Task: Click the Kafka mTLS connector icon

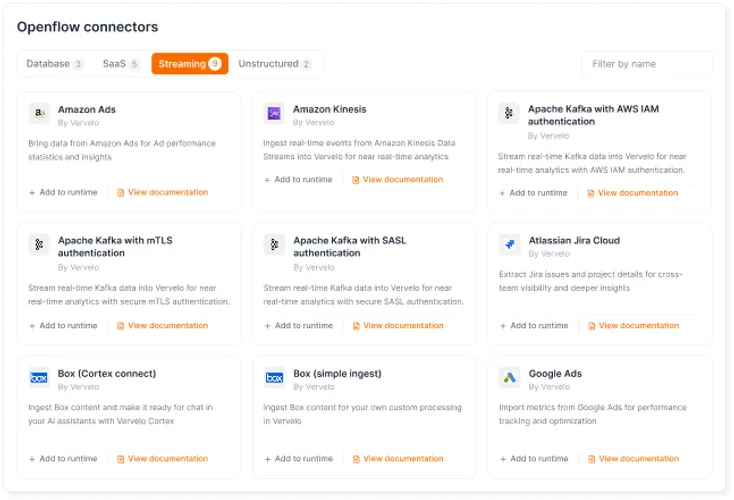Action: (39, 244)
